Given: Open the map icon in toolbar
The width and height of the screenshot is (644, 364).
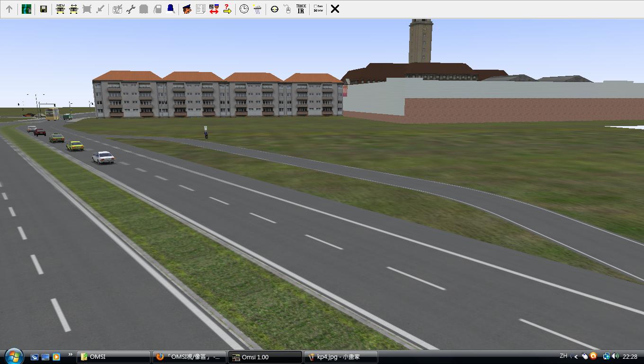Looking at the screenshot, I should (x=27, y=9).
